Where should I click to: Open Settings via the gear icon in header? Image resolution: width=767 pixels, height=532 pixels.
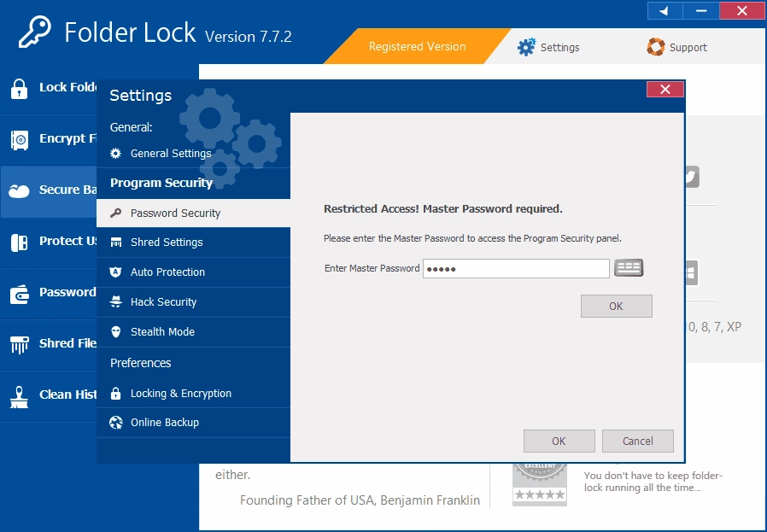pyautogui.click(x=526, y=47)
